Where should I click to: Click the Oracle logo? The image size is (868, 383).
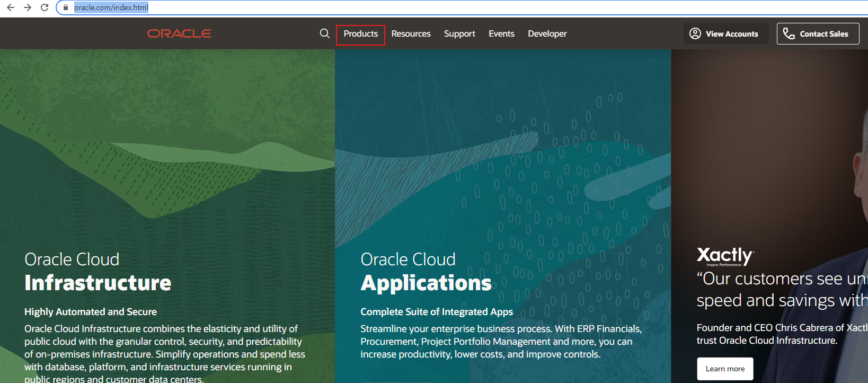tap(179, 33)
